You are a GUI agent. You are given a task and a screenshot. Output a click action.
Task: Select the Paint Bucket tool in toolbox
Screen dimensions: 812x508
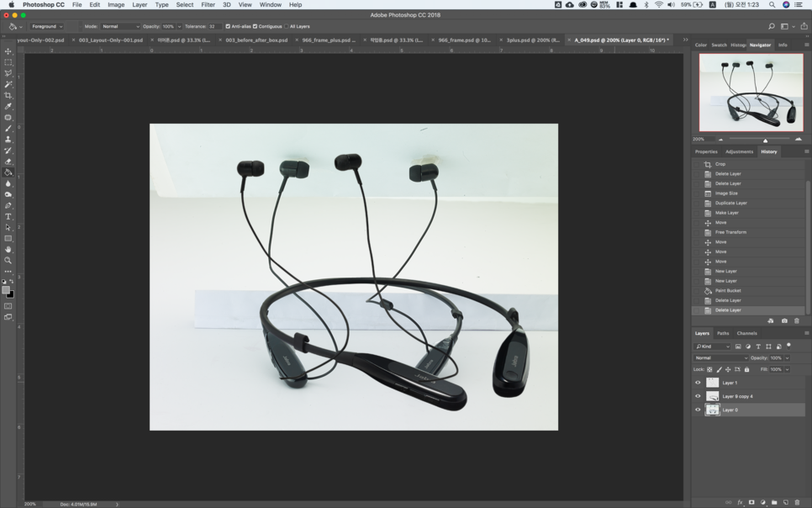(8, 172)
